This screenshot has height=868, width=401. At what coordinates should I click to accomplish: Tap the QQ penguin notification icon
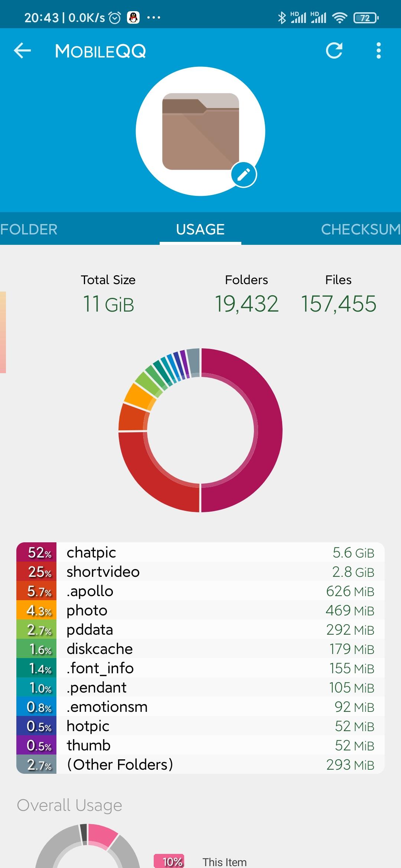coord(133,17)
